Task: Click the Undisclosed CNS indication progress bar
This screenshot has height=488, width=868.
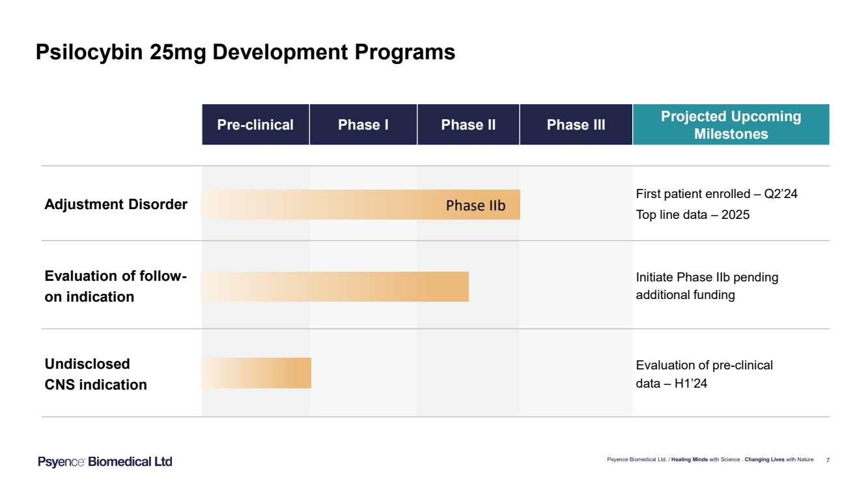Action: click(256, 373)
